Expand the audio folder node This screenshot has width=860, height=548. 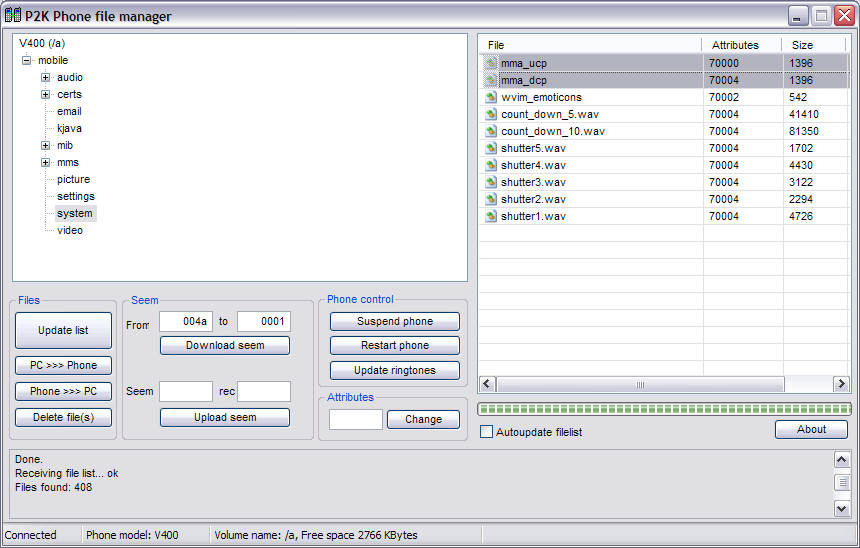[x=45, y=77]
